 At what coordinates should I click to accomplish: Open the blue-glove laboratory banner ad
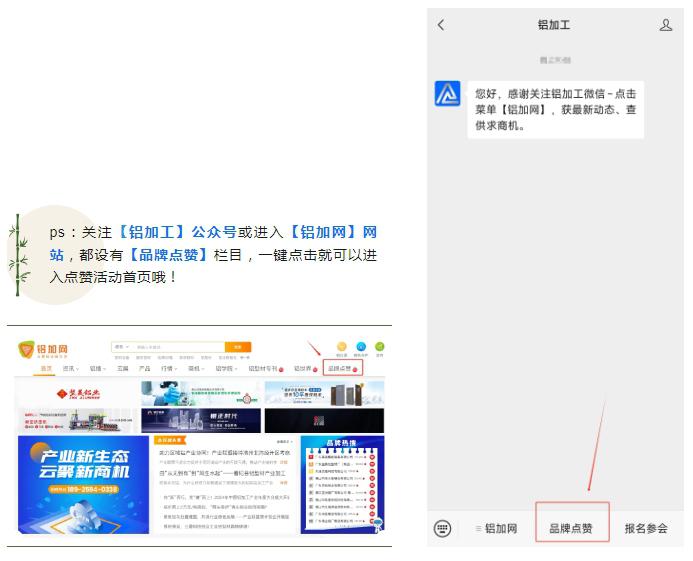201,393
